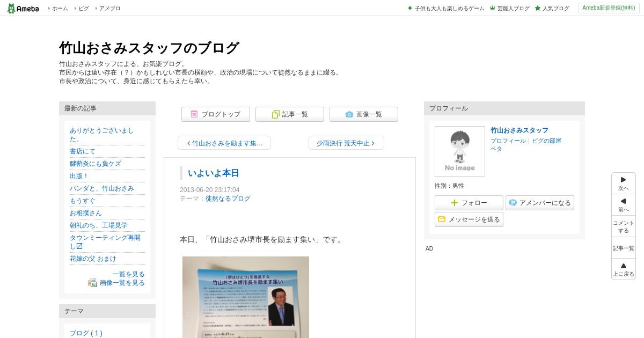Image resolution: width=644 pixels, height=338 pixels.
Task: Open the アメブロ link in top bar
Action: pyautogui.click(x=109, y=9)
